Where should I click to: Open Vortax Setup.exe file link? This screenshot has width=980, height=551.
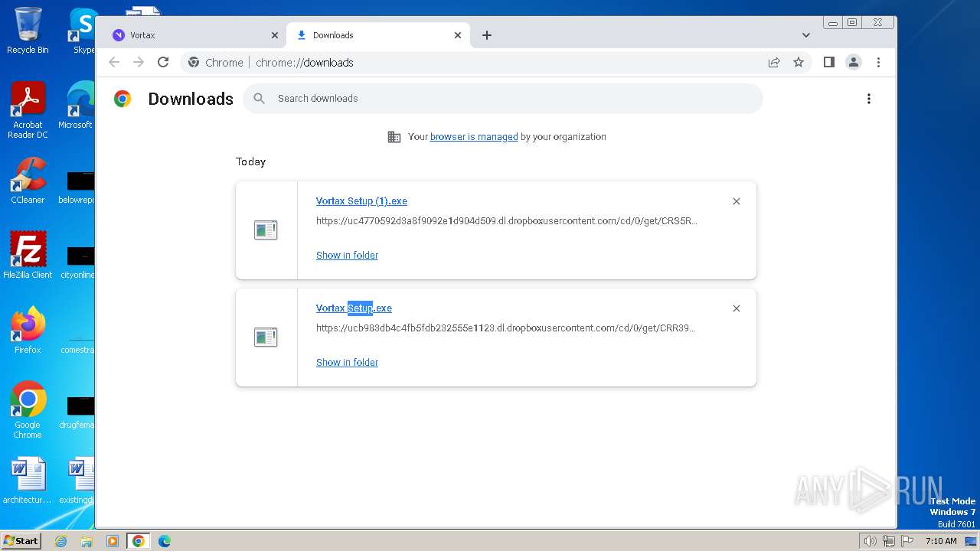point(354,308)
